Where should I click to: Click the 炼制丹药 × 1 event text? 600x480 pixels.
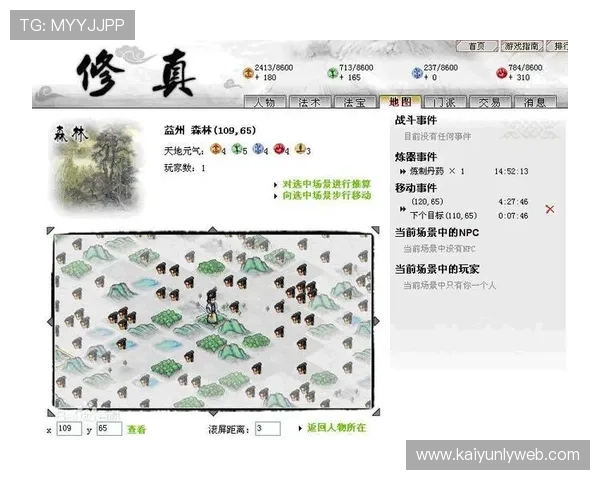click(437, 171)
